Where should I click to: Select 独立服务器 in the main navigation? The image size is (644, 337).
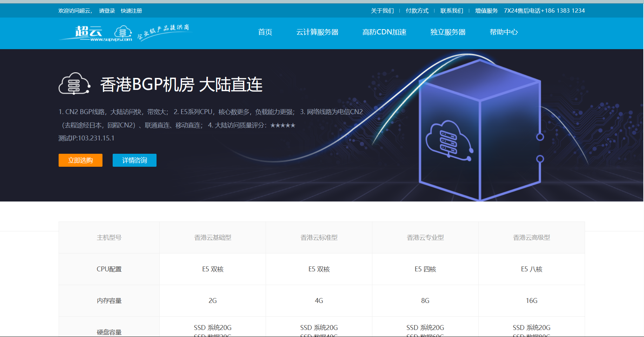pos(448,32)
